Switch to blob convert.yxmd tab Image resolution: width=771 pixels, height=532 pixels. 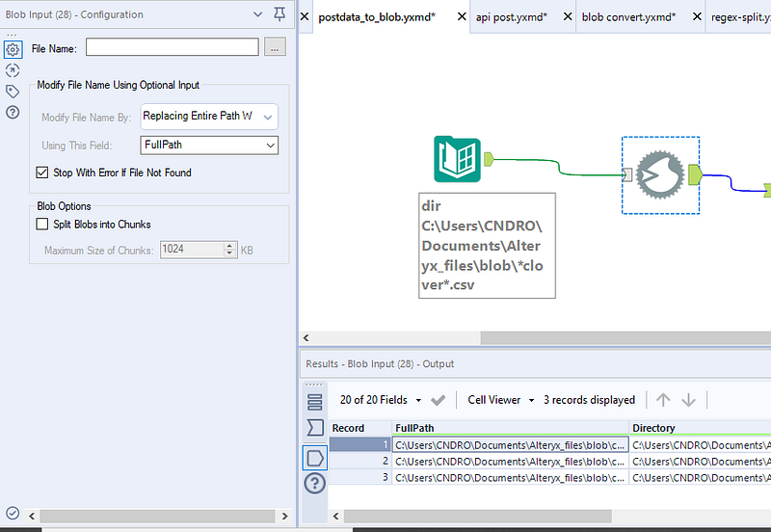tap(629, 17)
